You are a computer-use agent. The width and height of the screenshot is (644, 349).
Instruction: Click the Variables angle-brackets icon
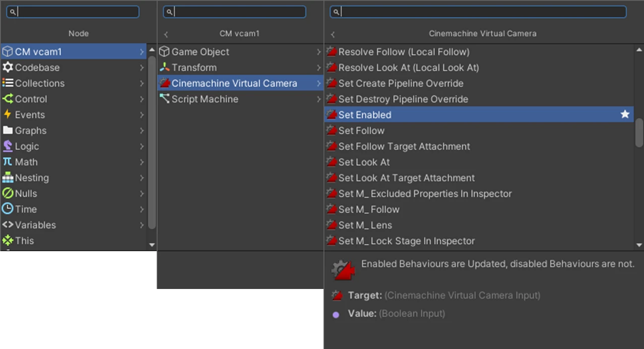tap(8, 225)
